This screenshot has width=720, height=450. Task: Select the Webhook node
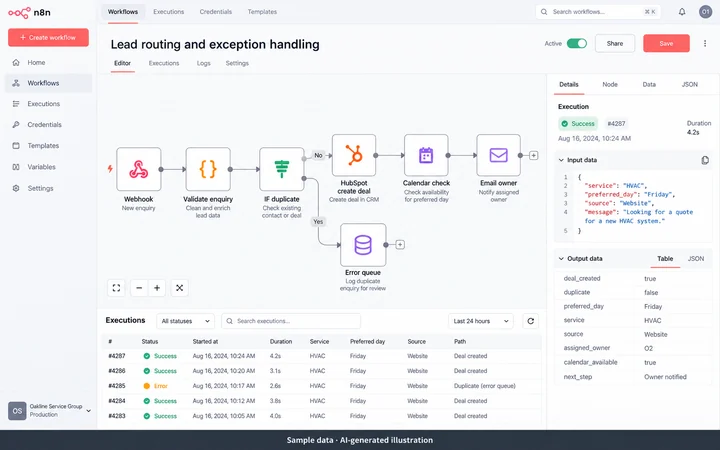click(139, 169)
